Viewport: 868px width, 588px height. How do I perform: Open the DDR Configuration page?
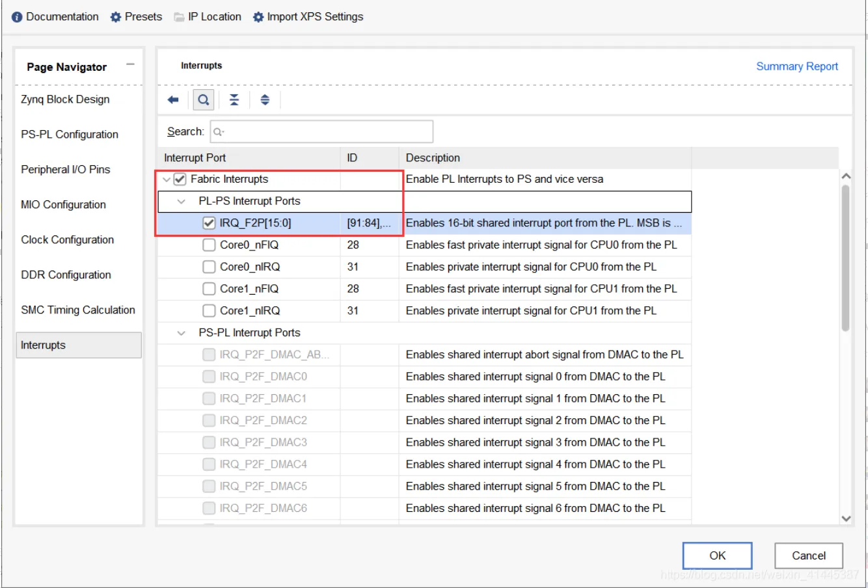coord(66,275)
